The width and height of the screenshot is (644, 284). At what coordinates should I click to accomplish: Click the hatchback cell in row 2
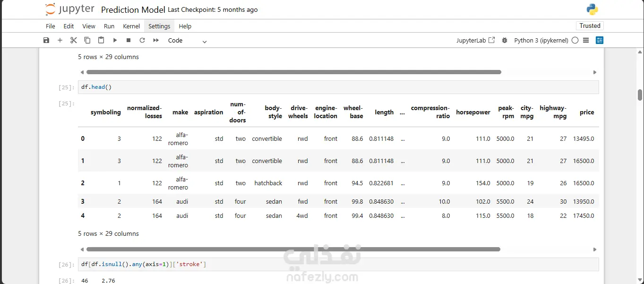268,183
